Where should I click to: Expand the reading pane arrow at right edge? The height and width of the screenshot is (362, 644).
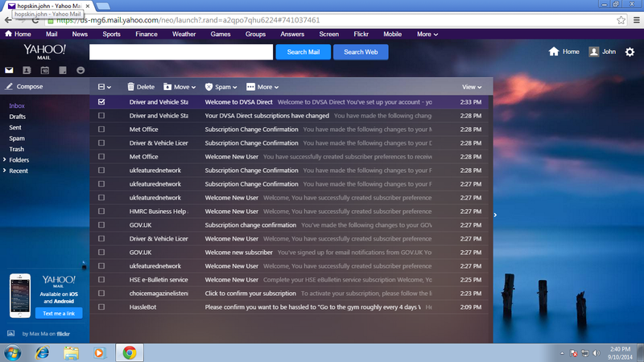coord(495,215)
